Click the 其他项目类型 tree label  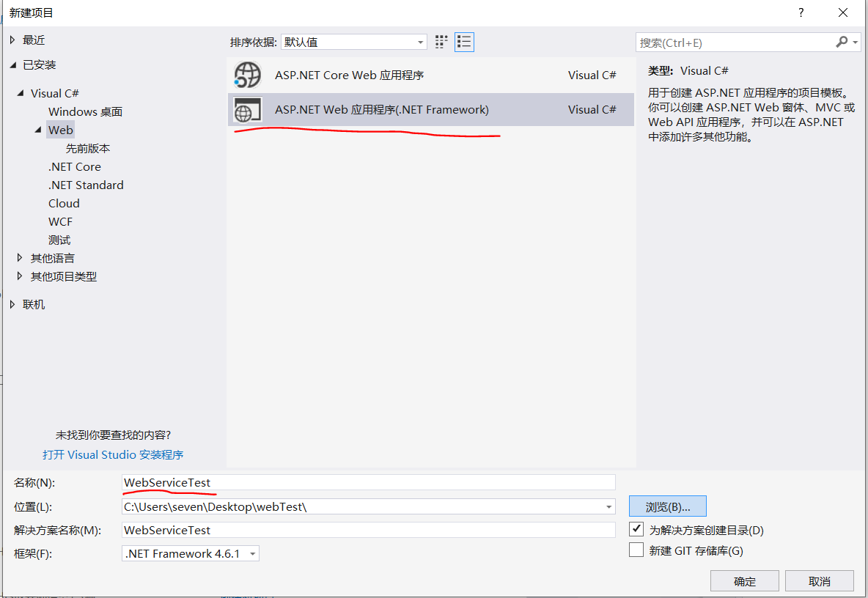pos(64,276)
